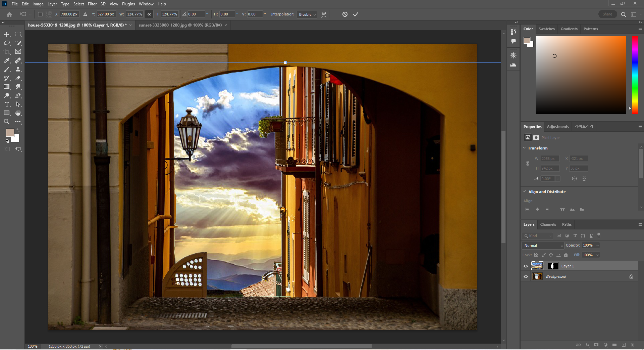Select the History Brush tool
Viewport: 644px width, 350px height.
(7, 78)
